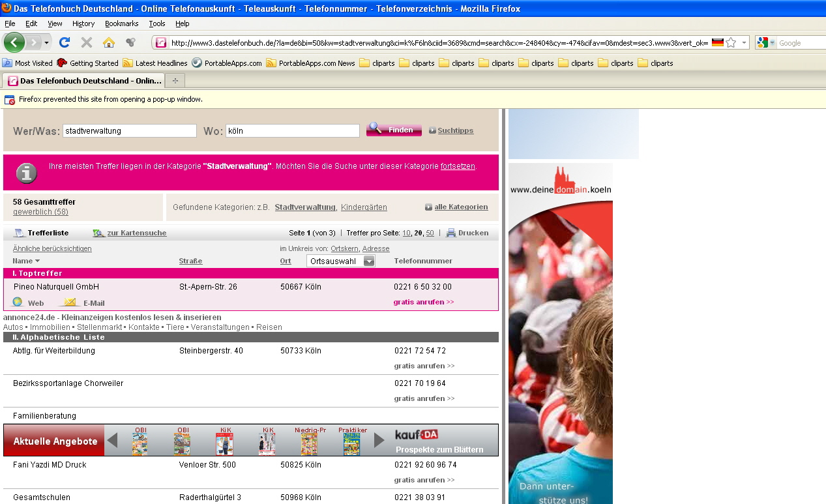Image resolution: width=826 pixels, height=504 pixels.
Task: Bookmark this page with the star icon
Action: [x=731, y=42]
